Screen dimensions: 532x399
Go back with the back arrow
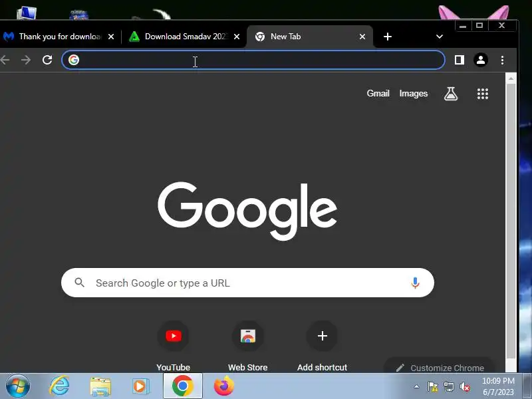(x=5, y=60)
